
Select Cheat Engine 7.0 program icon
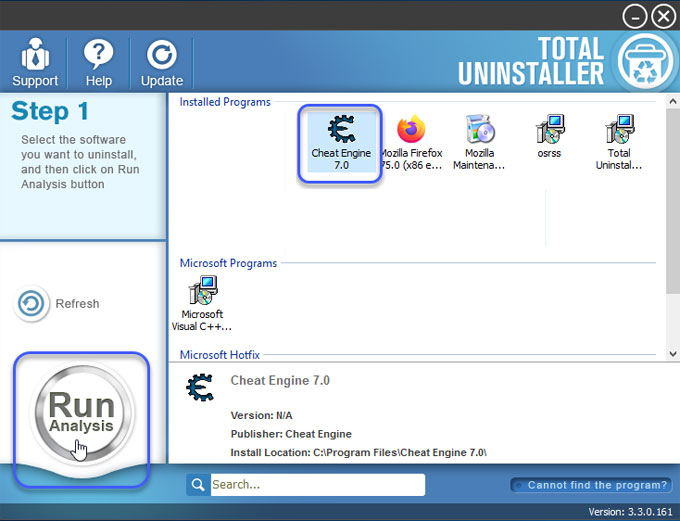coord(341,141)
